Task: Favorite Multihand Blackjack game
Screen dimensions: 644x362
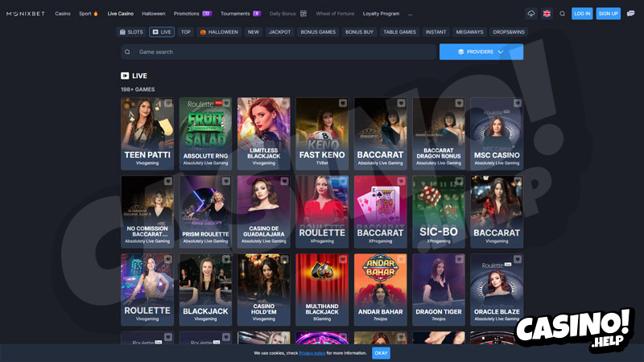Action: (x=343, y=259)
